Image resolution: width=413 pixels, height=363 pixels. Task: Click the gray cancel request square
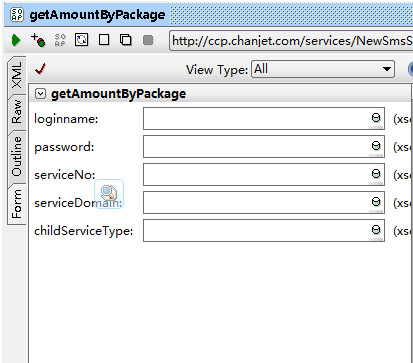(148, 40)
